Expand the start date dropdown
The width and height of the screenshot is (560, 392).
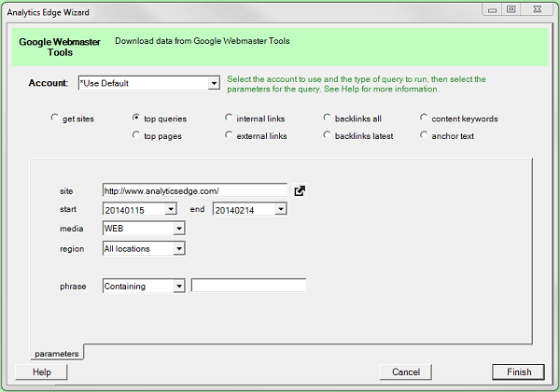click(171, 210)
